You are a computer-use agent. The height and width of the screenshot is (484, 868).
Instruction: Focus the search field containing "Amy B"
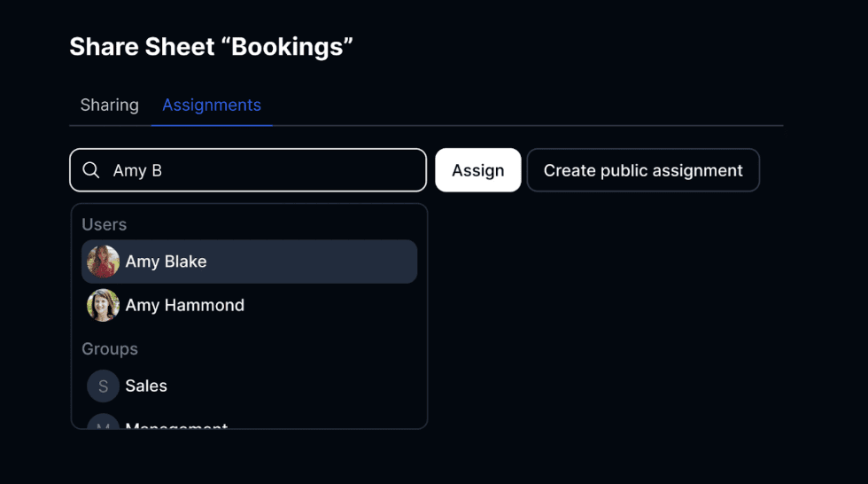pyautogui.click(x=266, y=170)
